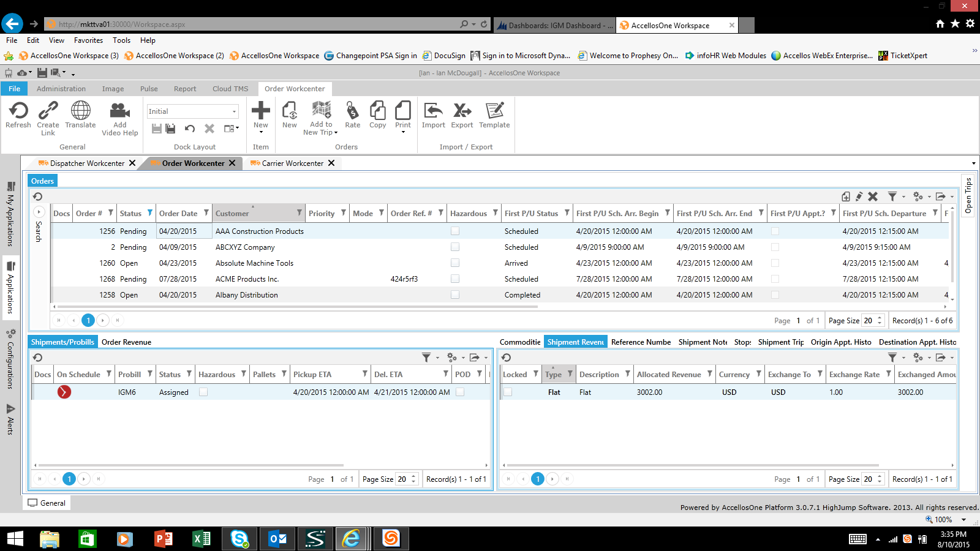Switch to the Administration ribbon tab
The width and height of the screenshot is (980, 551).
61,89
